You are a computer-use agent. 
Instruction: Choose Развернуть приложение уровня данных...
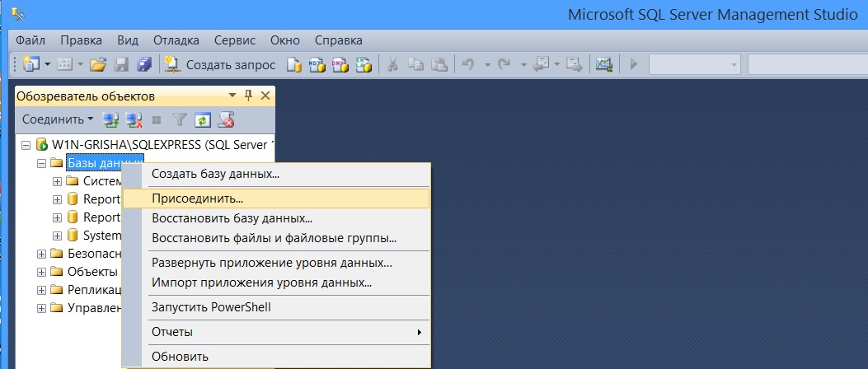tap(275, 263)
